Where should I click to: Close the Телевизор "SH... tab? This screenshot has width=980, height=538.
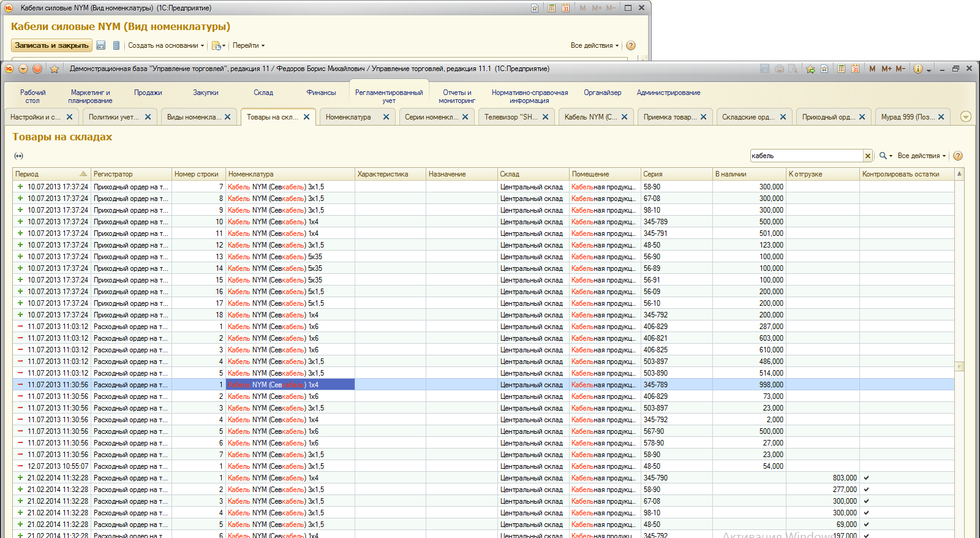click(545, 117)
